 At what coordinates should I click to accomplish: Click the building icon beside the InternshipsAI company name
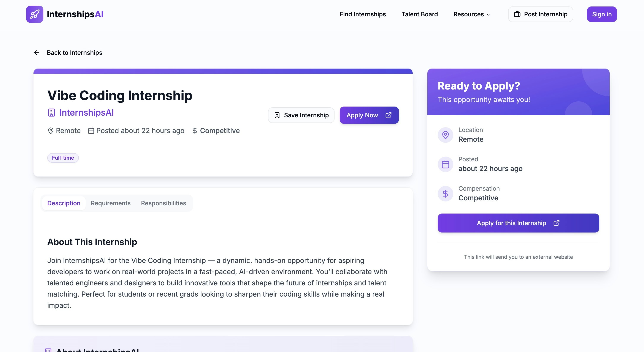coord(51,113)
